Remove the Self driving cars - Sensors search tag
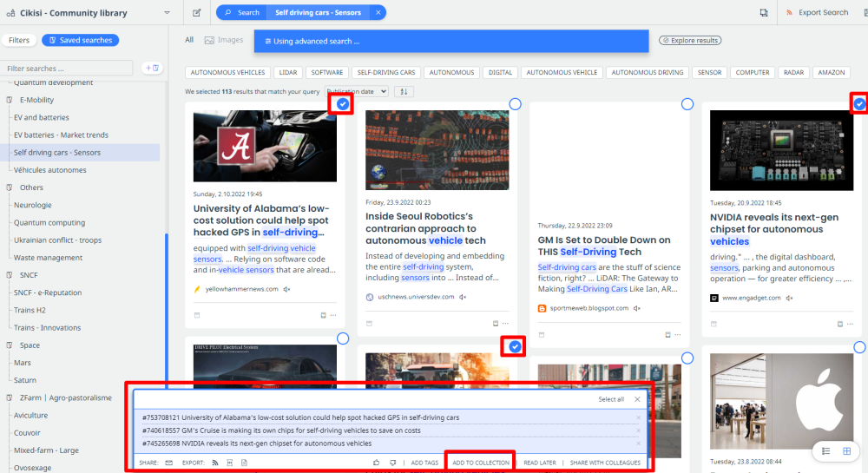Image resolution: width=868 pixels, height=473 pixels. [378, 12]
